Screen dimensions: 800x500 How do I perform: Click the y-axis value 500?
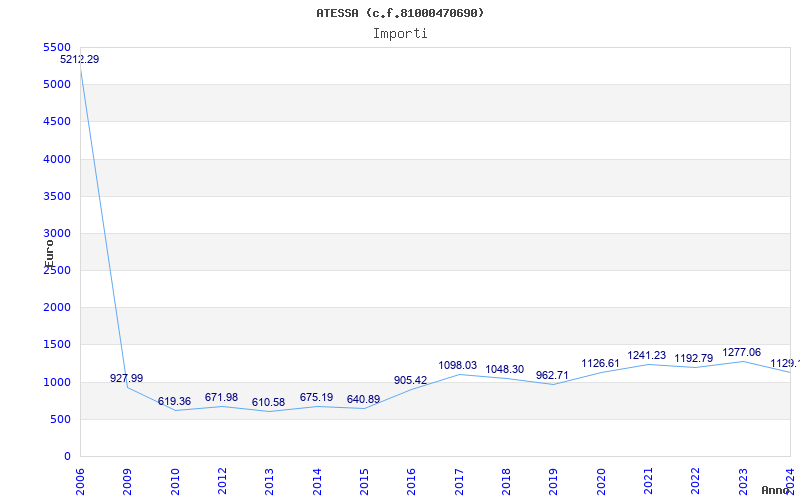pyautogui.click(x=61, y=419)
